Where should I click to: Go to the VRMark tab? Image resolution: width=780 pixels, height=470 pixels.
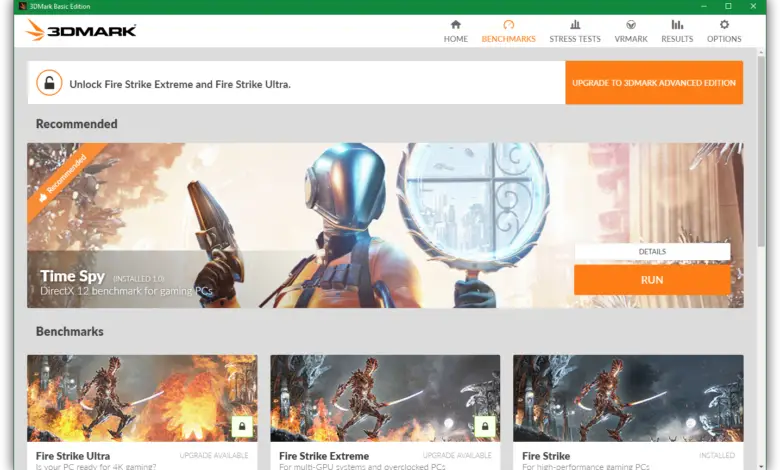click(x=631, y=31)
